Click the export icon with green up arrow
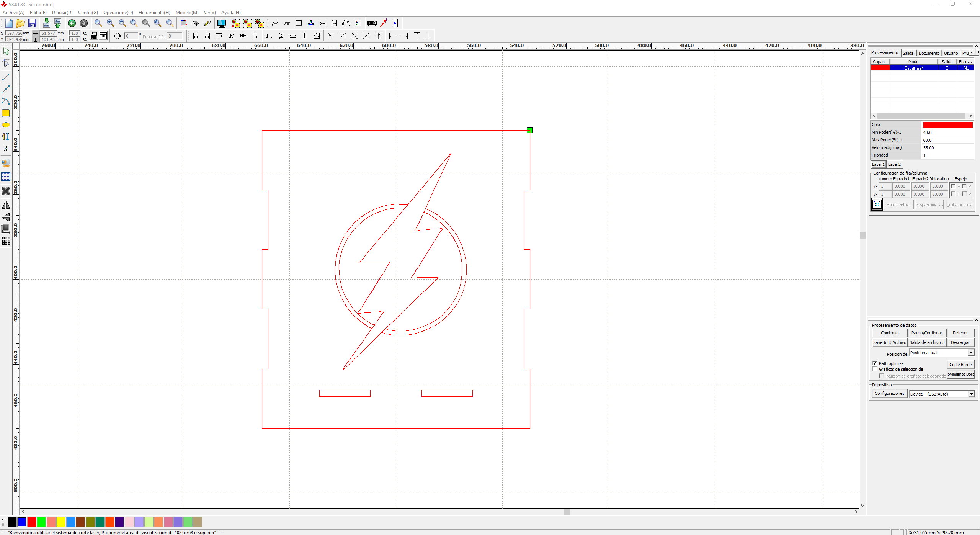This screenshot has height=535, width=980. 58,23
